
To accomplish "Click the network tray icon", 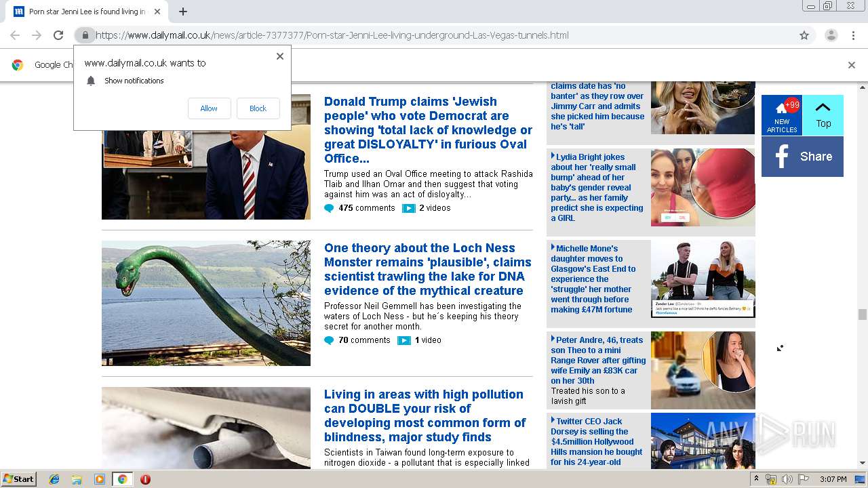I will coord(771,479).
